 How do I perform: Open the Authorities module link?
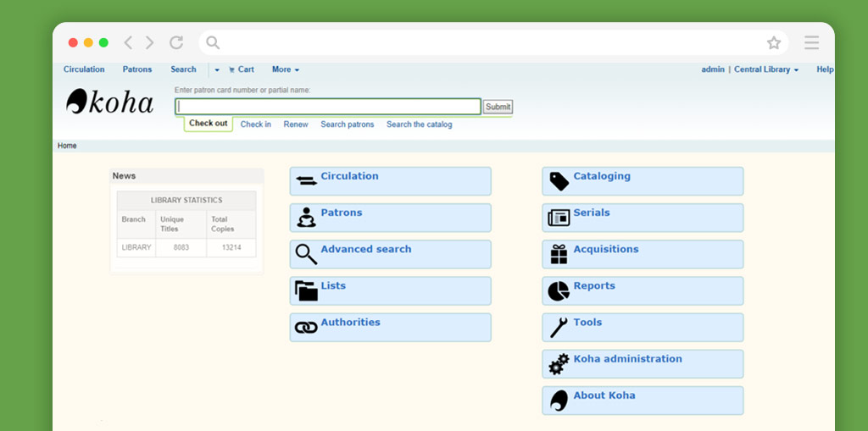pos(350,322)
